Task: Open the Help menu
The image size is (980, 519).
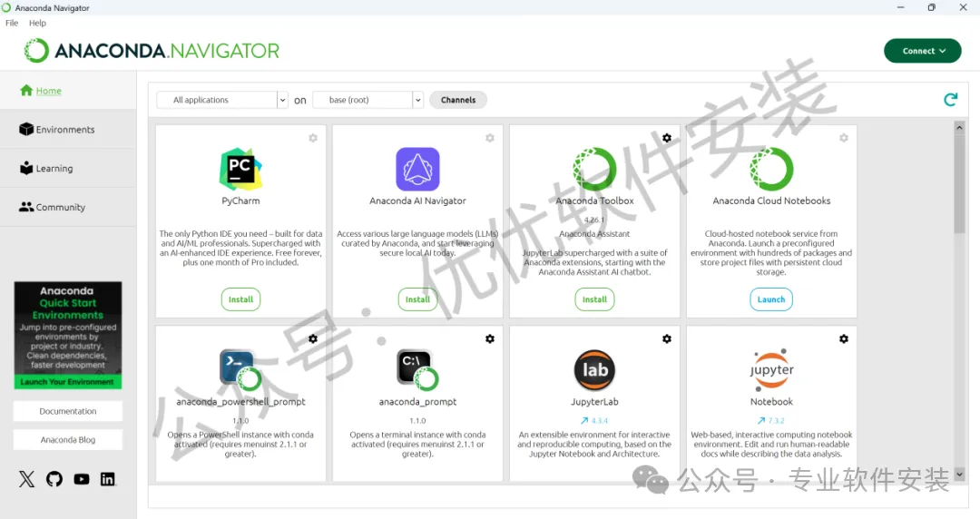Action: click(37, 23)
